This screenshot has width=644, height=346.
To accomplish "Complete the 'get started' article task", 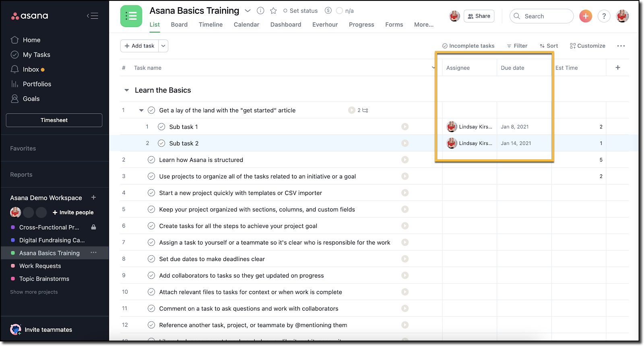I will click(x=151, y=110).
